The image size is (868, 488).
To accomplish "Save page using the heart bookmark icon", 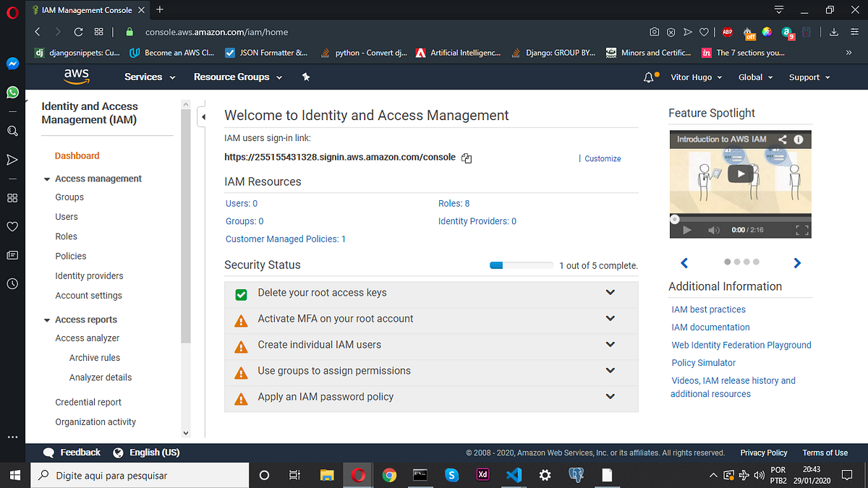I will click(703, 32).
